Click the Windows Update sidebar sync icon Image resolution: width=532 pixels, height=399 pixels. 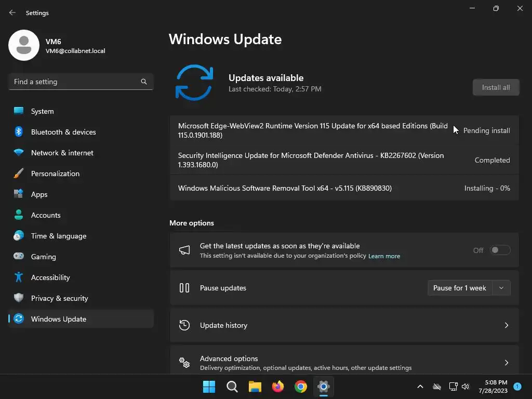pos(19,318)
